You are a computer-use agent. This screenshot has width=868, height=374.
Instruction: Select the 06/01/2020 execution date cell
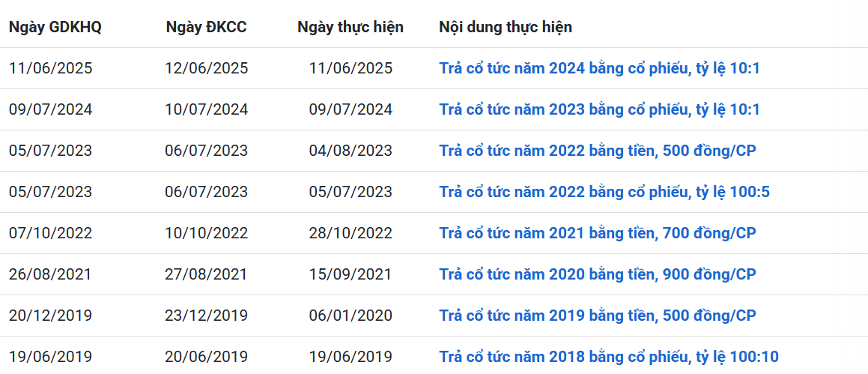point(350,316)
